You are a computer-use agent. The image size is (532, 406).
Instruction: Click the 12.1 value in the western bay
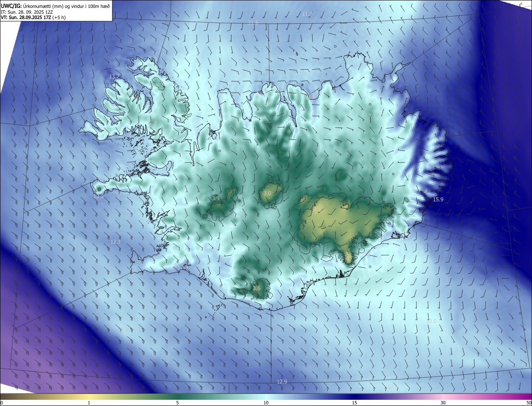pyautogui.click(x=116, y=242)
